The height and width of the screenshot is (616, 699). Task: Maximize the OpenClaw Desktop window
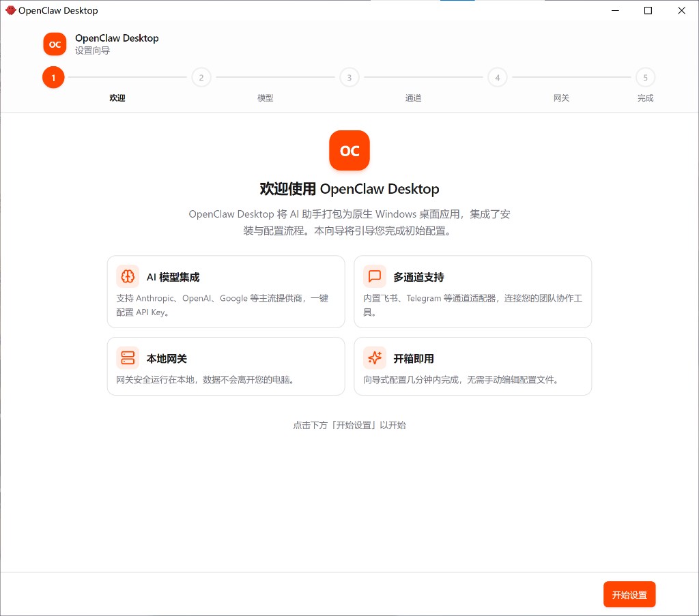point(648,10)
